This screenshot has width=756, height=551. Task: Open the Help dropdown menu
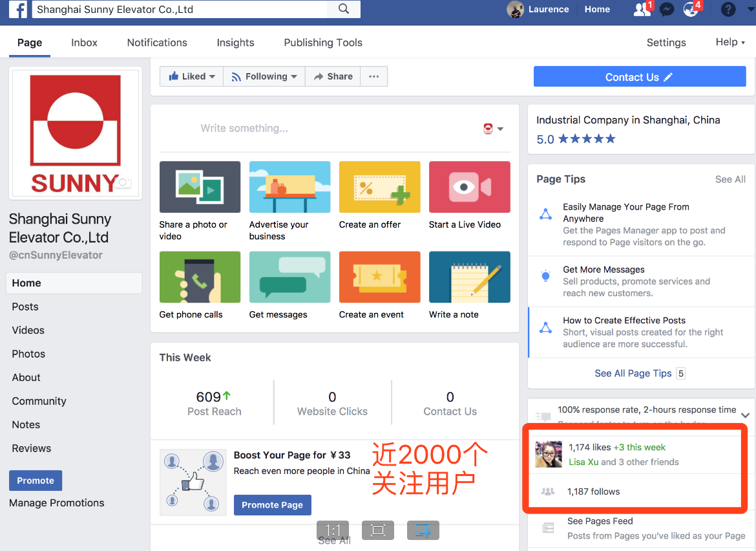click(730, 42)
